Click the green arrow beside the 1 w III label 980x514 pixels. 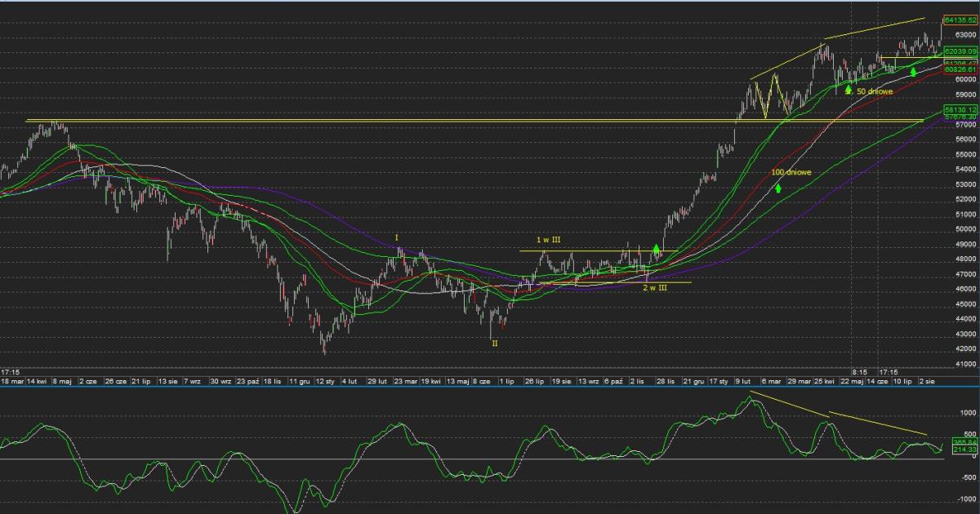(x=656, y=248)
